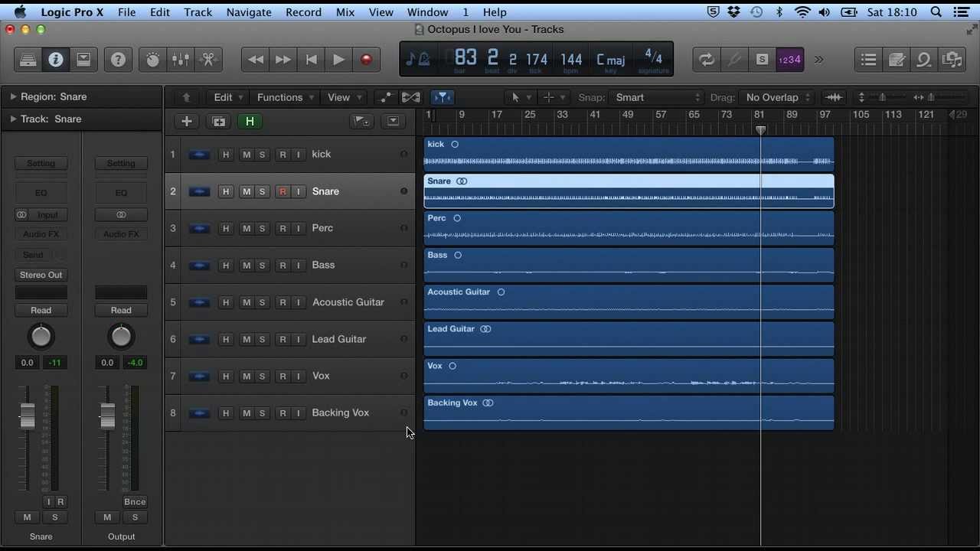Screen dimensions: 980x551
Task: Click the duplicate track button
Action: tap(218, 121)
